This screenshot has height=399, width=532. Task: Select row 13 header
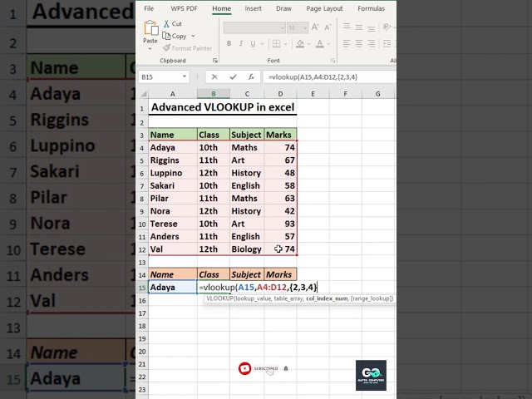click(x=142, y=263)
